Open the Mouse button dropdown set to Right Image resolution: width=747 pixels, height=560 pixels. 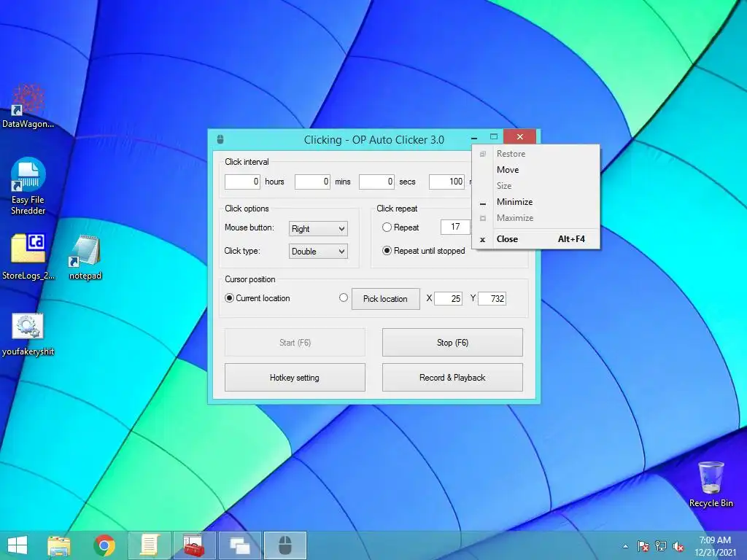318,228
